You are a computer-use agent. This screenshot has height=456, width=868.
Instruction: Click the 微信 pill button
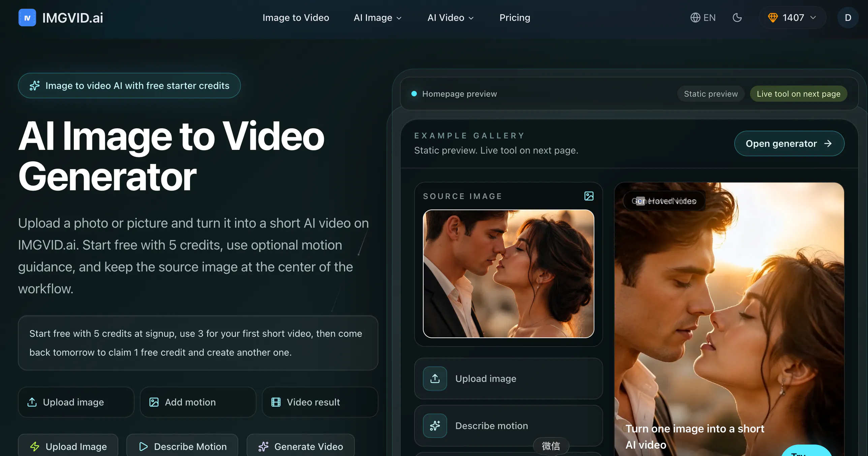[x=551, y=446]
